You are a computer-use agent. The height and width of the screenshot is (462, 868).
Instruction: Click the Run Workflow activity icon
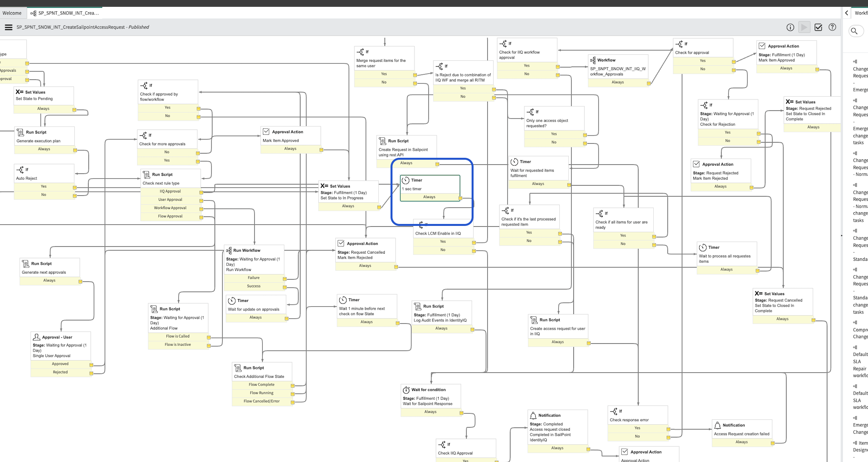pyautogui.click(x=229, y=250)
